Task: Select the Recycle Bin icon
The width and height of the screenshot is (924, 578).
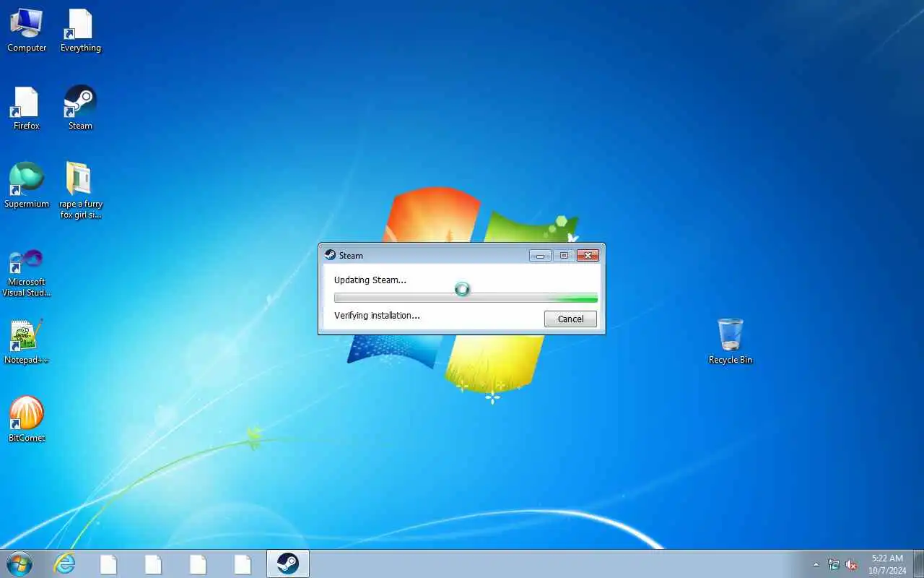Action: [731, 342]
